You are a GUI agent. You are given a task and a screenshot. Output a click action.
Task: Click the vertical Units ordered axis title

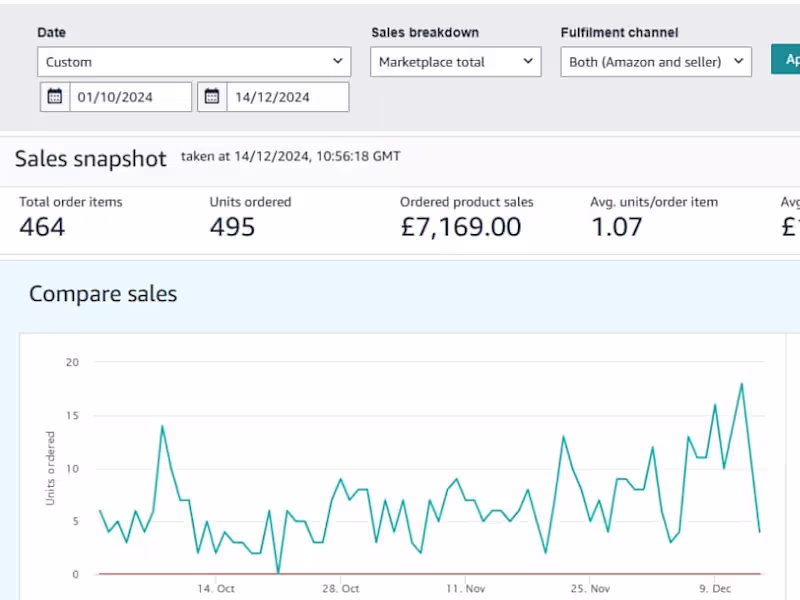coord(50,468)
